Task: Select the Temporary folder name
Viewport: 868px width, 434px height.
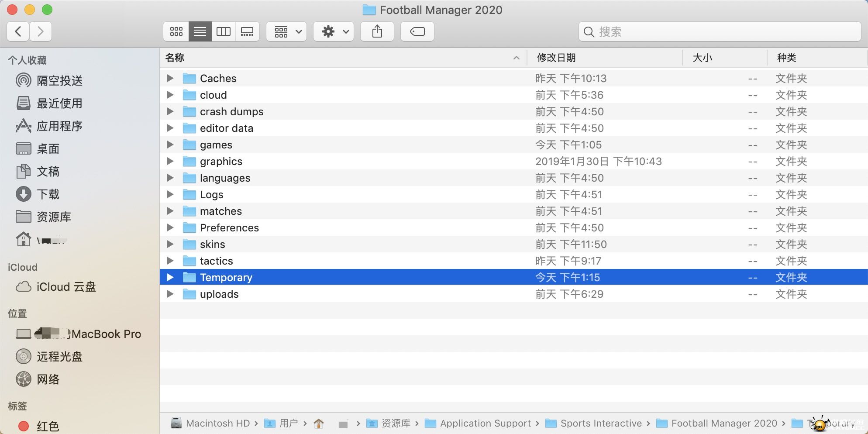Action: 226,278
